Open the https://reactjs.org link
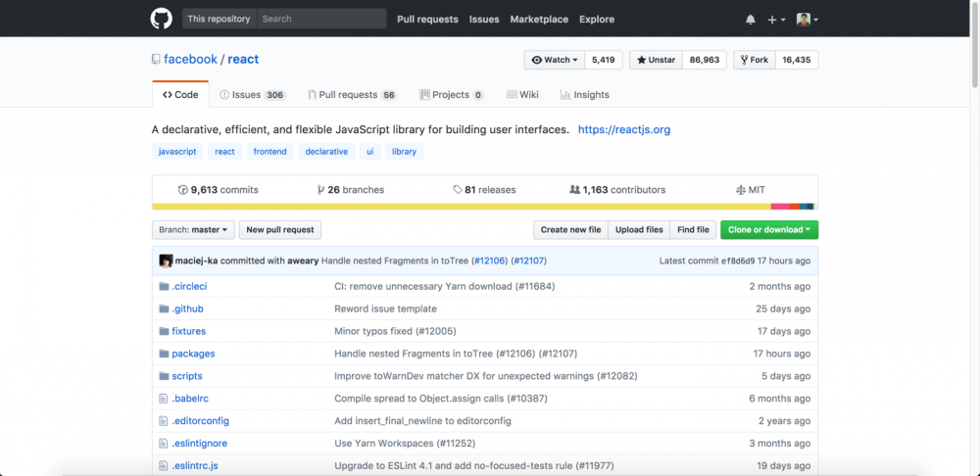The width and height of the screenshot is (980, 476). 624,130
